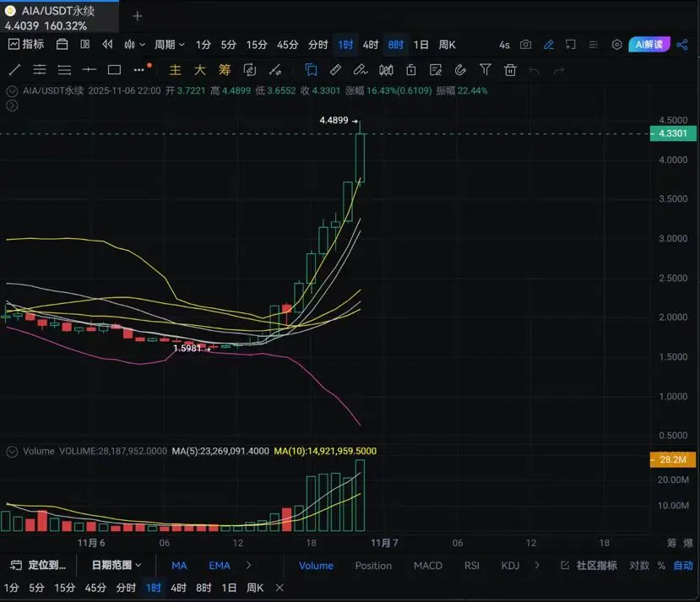This screenshot has height=602, width=700.
Task: Click the refresh/sync drawing icon
Action: tap(250, 69)
